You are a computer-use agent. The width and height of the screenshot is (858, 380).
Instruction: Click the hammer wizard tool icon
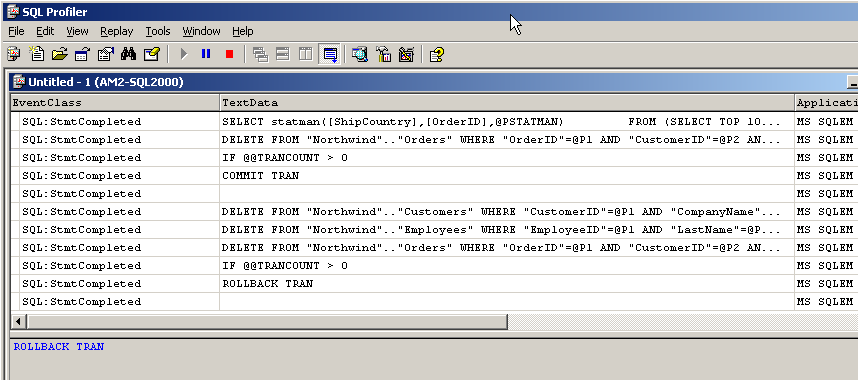(384, 54)
